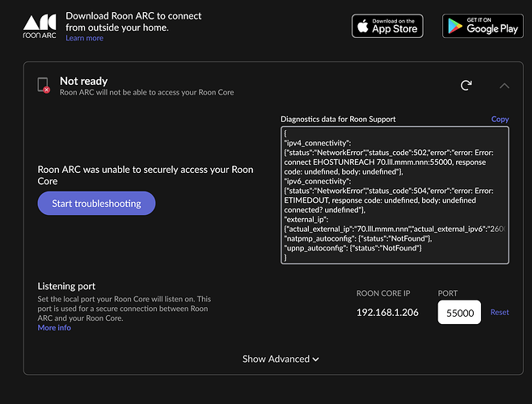
Task: Select the Roon Core IP 192.168.1.206
Action: coord(387,313)
